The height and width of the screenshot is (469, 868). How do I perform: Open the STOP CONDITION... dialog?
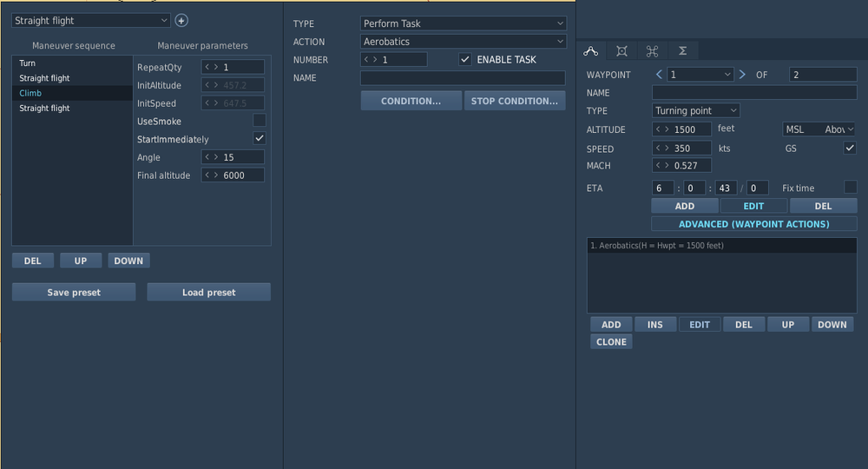[x=515, y=101]
